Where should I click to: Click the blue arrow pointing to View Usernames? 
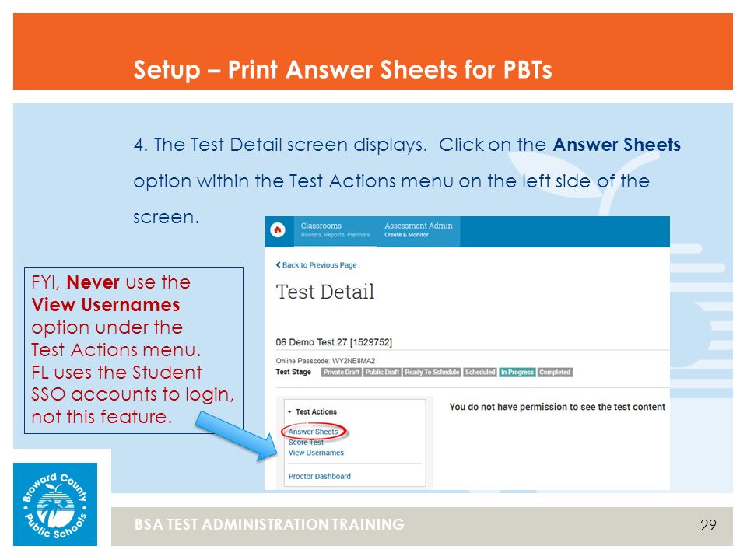tap(237, 436)
